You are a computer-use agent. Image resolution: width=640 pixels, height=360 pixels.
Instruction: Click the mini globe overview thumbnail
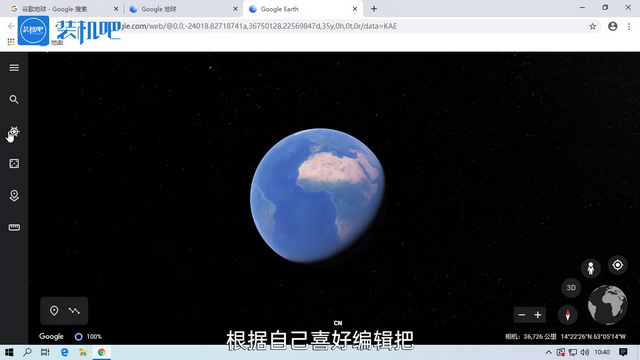pyautogui.click(x=607, y=305)
